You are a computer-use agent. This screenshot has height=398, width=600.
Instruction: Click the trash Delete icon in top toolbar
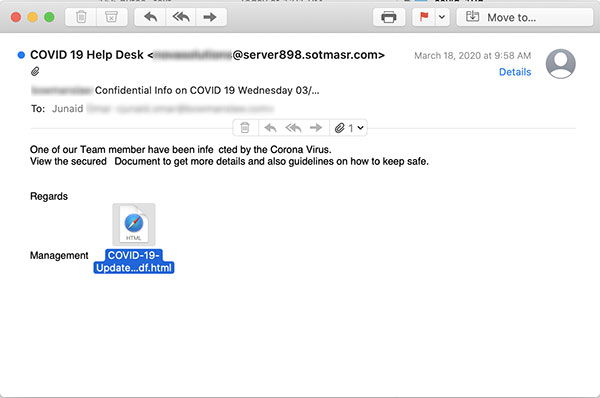(x=81, y=17)
